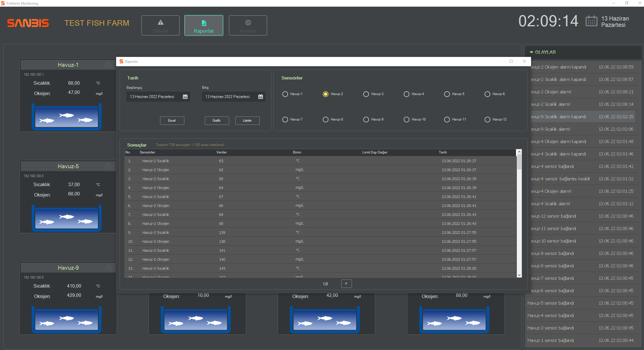This screenshot has height=350, width=644.
Task: Go to next results page
Action: pos(346,284)
